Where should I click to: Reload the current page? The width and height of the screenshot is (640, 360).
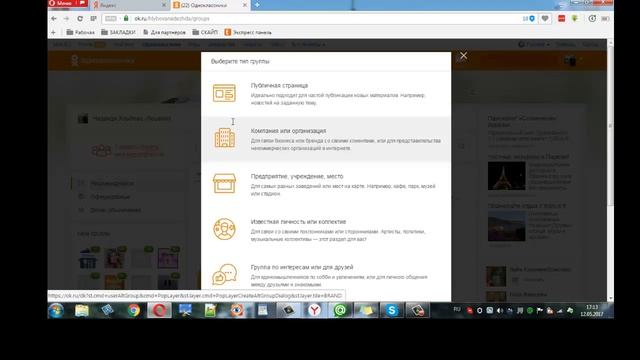pos(80,18)
